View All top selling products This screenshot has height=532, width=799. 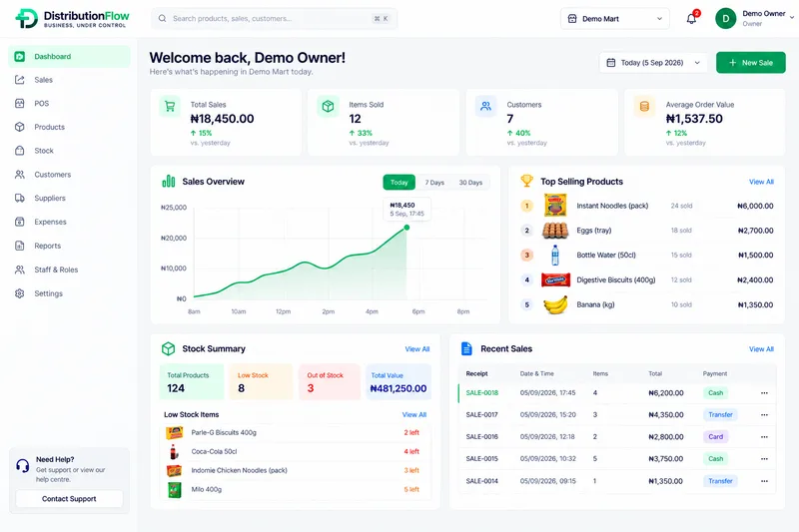coord(761,182)
